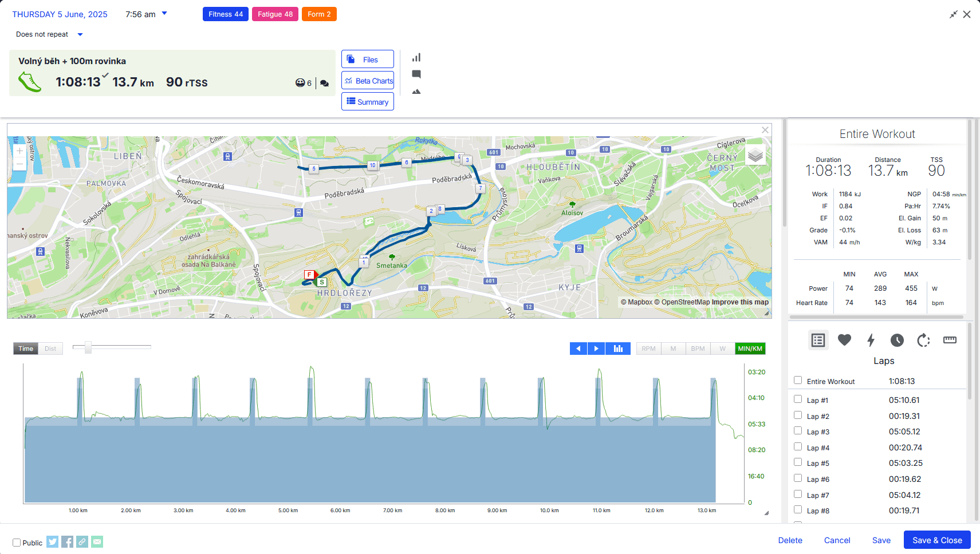Copy the workout share link
Viewport: 980px width, 554px height.
pos(82,541)
